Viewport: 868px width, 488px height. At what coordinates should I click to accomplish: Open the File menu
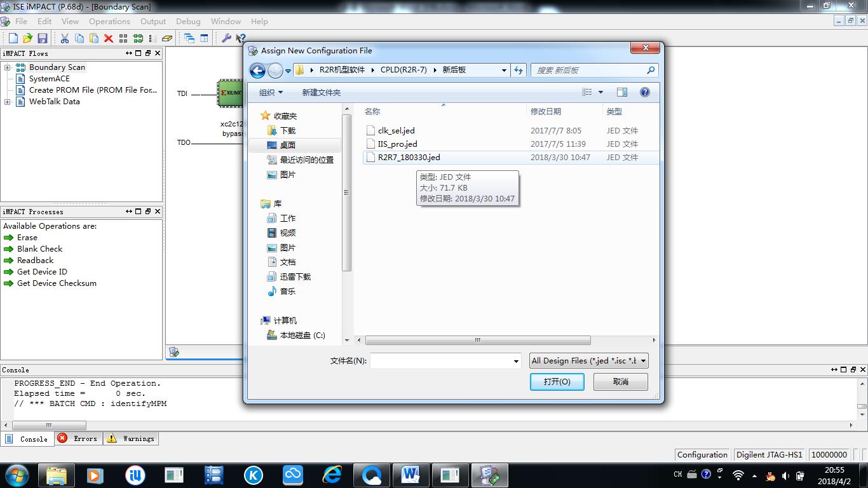(21, 21)
